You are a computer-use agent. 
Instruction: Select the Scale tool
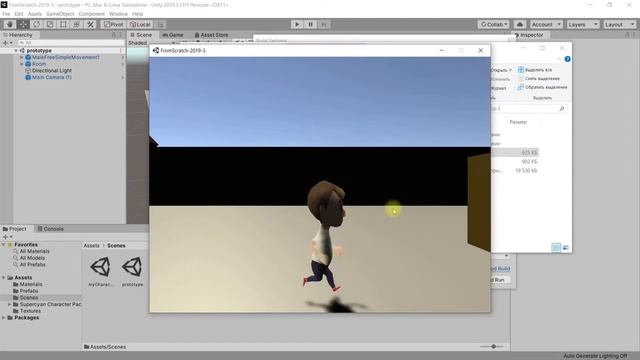coord(50,24)
